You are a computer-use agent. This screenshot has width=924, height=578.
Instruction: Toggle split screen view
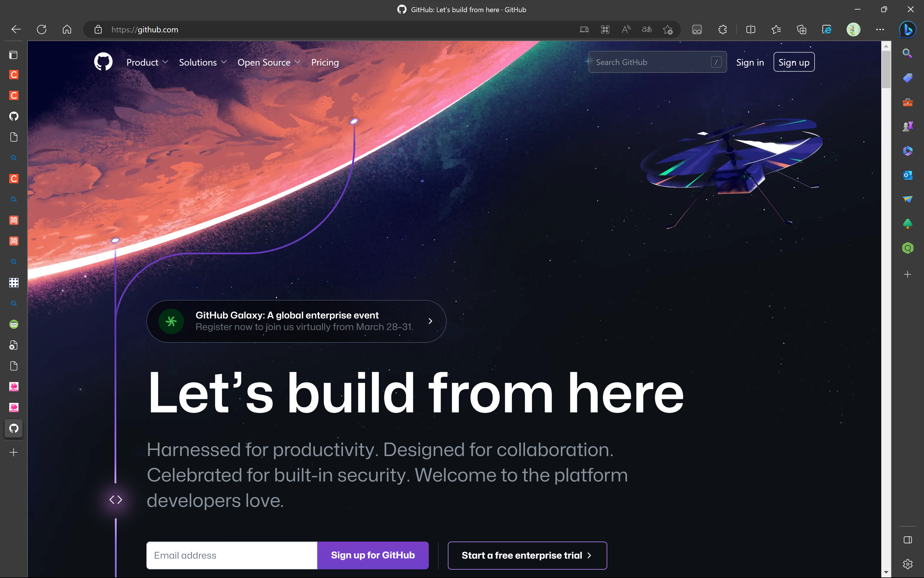[751, 29]
